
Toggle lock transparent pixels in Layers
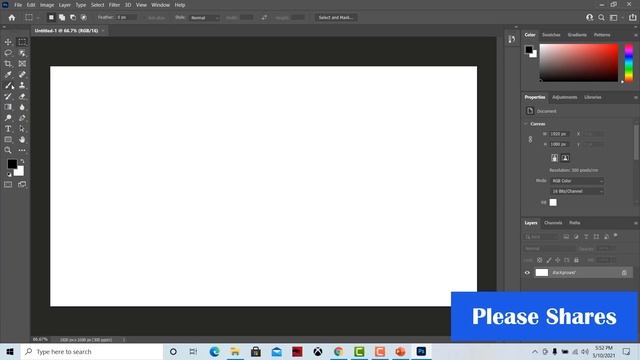pos(540,260)
